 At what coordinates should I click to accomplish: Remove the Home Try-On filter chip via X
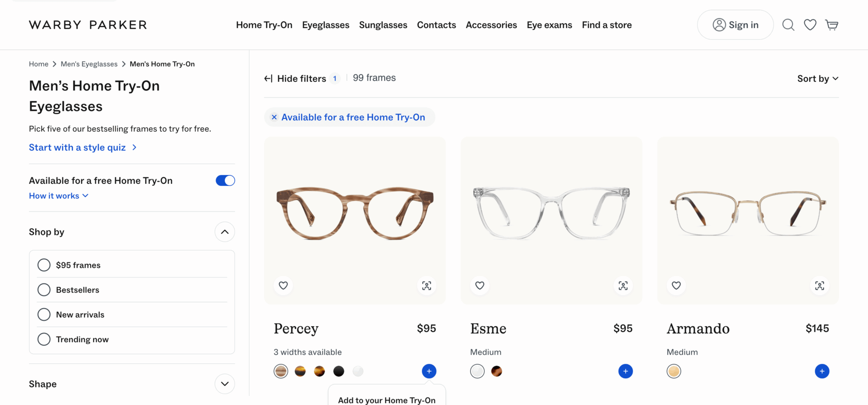tap(274, 117)
